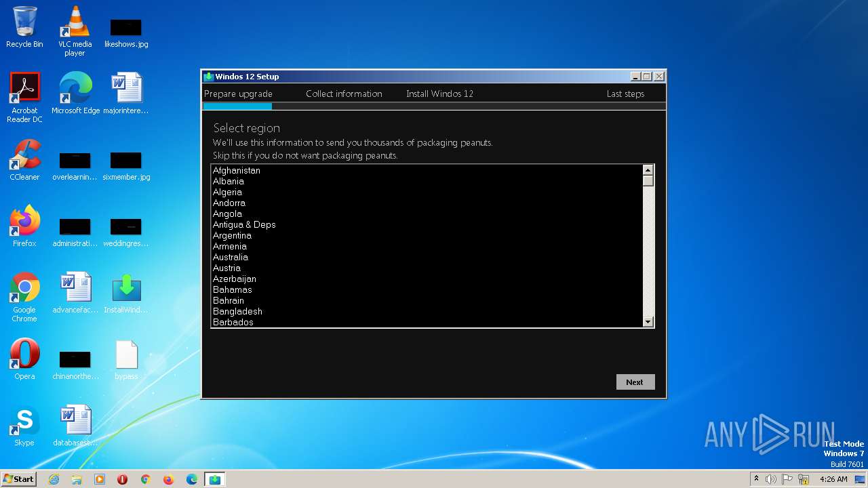Launch Acrobat Reader DC shortcut
This screenshot has width=868, height=488.
[24, 97]
